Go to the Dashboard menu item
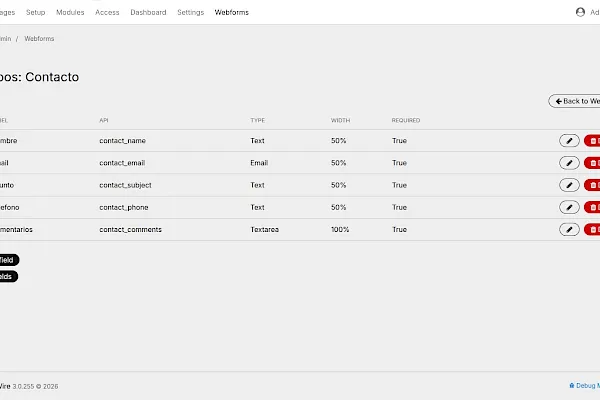 [148, 12]
